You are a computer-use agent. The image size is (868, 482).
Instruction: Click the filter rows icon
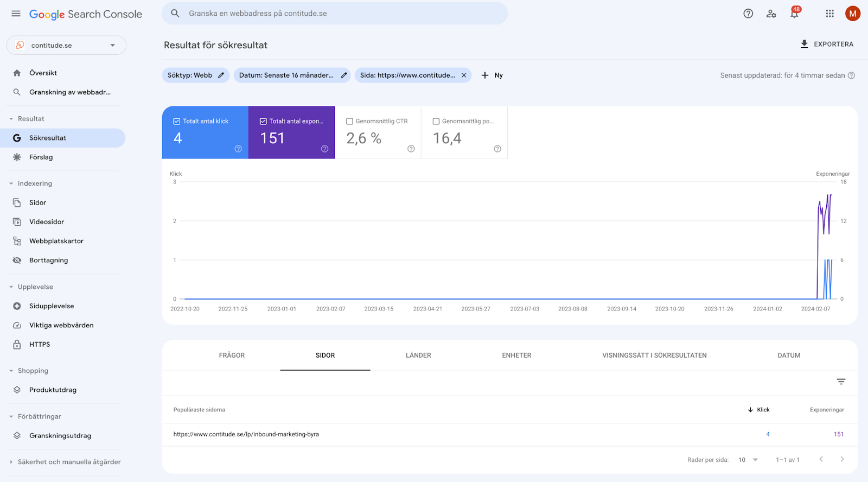coord(841,382)
